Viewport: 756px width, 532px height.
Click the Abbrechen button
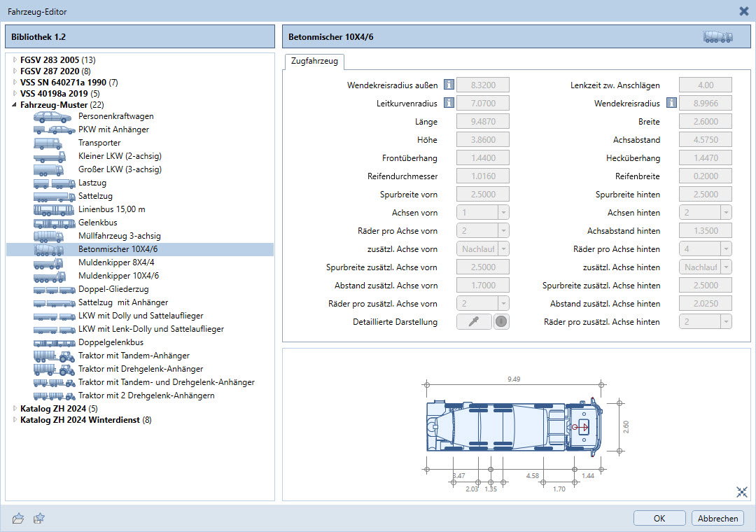(x=717, y=519)
